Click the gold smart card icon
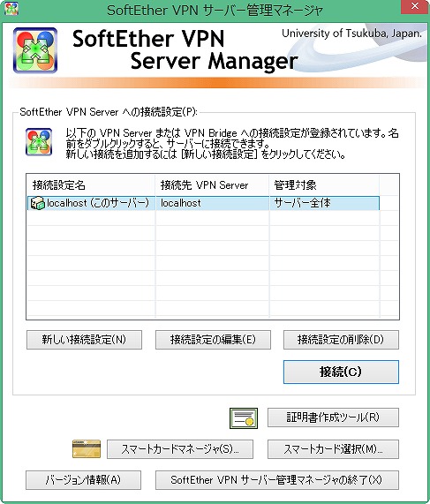The height and width of the screenshot is (504, 430). pos(87,448)
